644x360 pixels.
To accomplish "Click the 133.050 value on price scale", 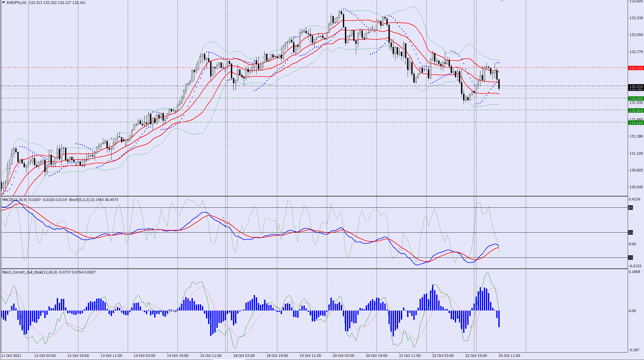I will pyautogui.click(x=636, y=35).
